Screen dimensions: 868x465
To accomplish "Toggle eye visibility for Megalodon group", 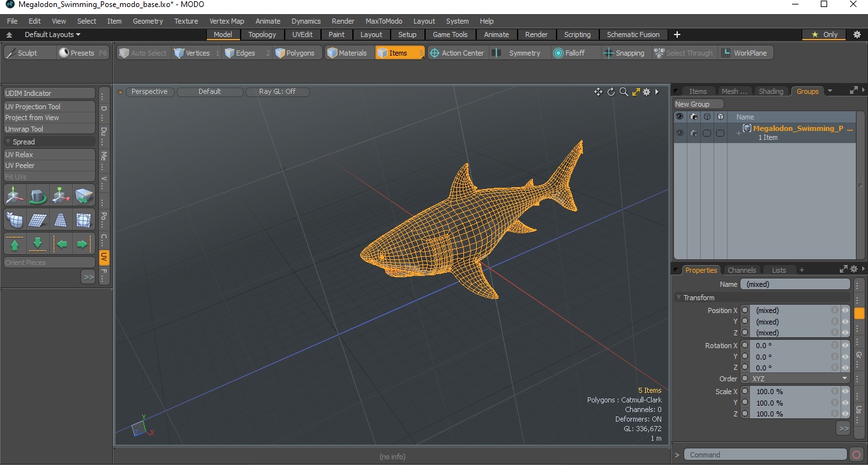I will click(x=680, y=133).
